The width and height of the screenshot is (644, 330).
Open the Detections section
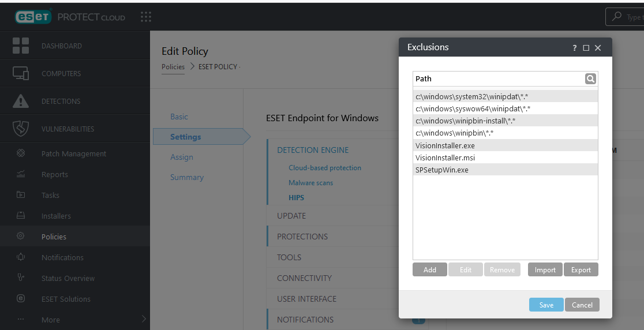pyautogui.click(x=61, y=102)
